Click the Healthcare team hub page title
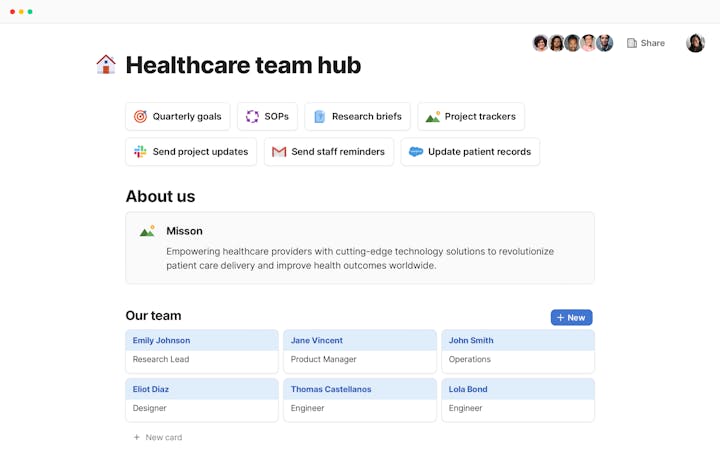 [243, 65]
